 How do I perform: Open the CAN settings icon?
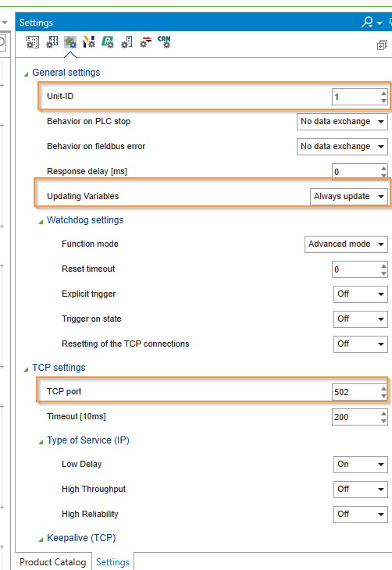coord(164,42)
